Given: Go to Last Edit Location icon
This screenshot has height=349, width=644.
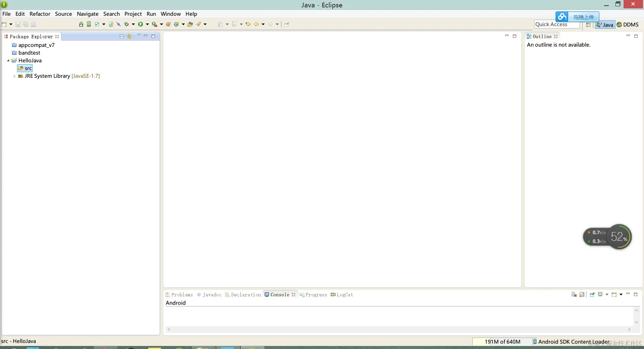Looking at the screenshot, I should pyautogui.click(x=248, y=24).
